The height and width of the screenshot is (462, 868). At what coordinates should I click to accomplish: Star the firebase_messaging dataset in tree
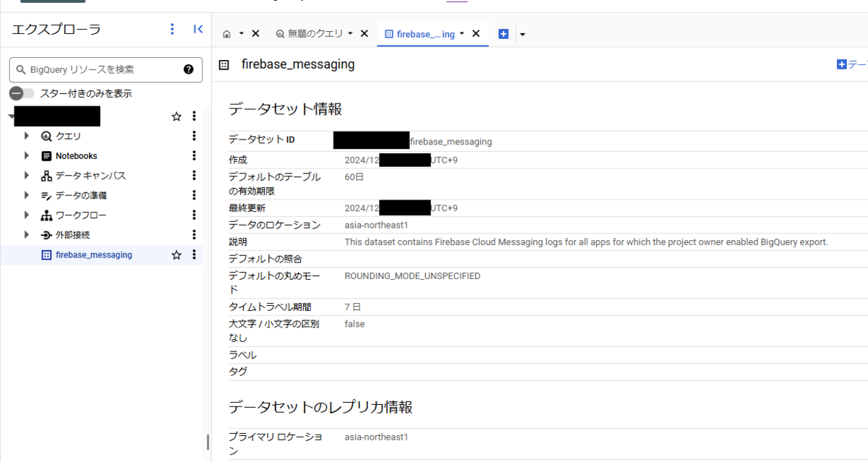coord(176,254)
